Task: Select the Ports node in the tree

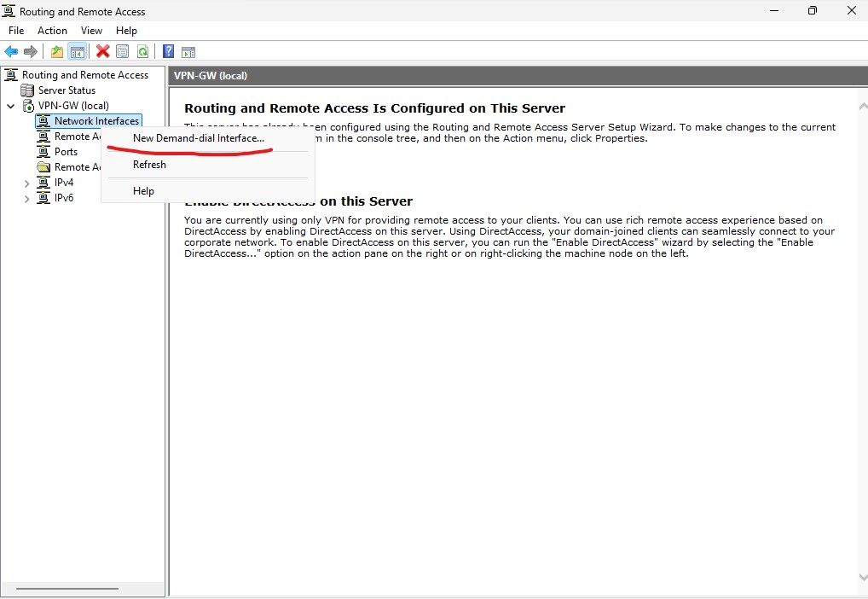Action: (x=66, y=152)
